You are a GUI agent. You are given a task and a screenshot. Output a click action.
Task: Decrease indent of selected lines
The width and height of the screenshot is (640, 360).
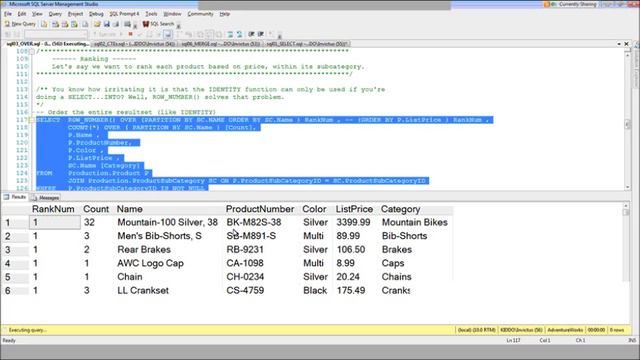click(251, 34)
